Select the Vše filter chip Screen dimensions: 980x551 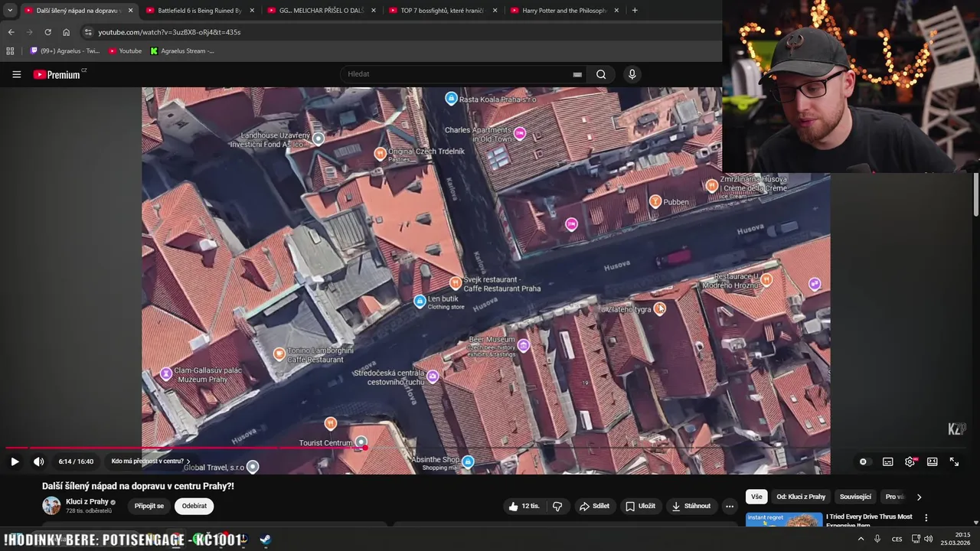coord(756,497)
